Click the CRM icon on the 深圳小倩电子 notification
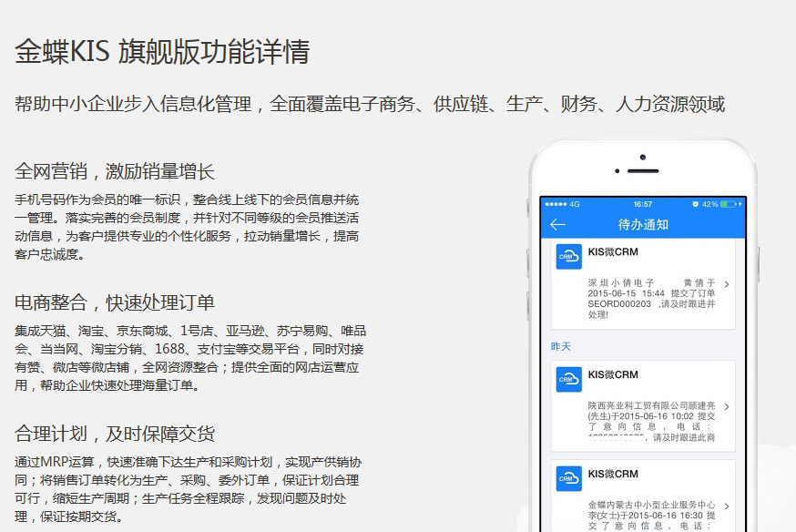 (x=568, y=256)
